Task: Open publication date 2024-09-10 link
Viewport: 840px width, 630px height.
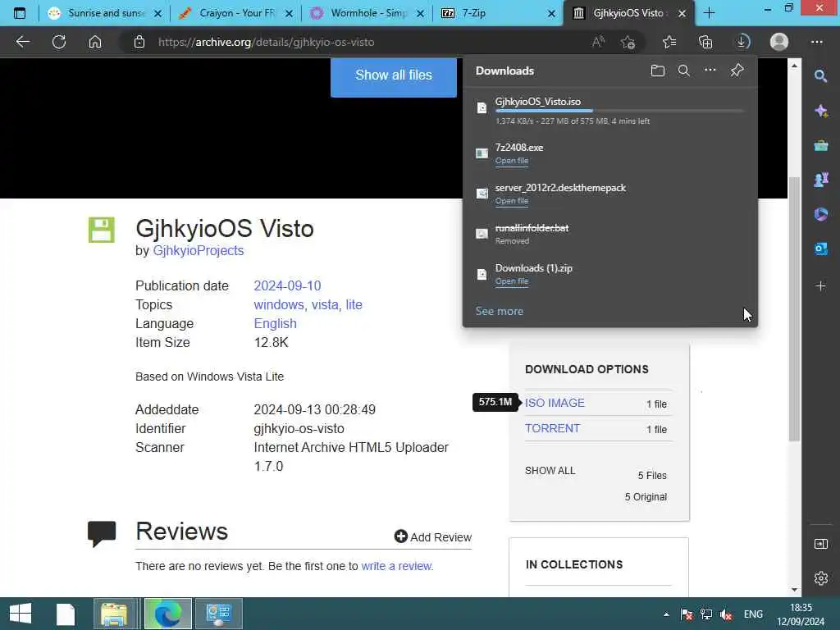Action: click(287, 285)
